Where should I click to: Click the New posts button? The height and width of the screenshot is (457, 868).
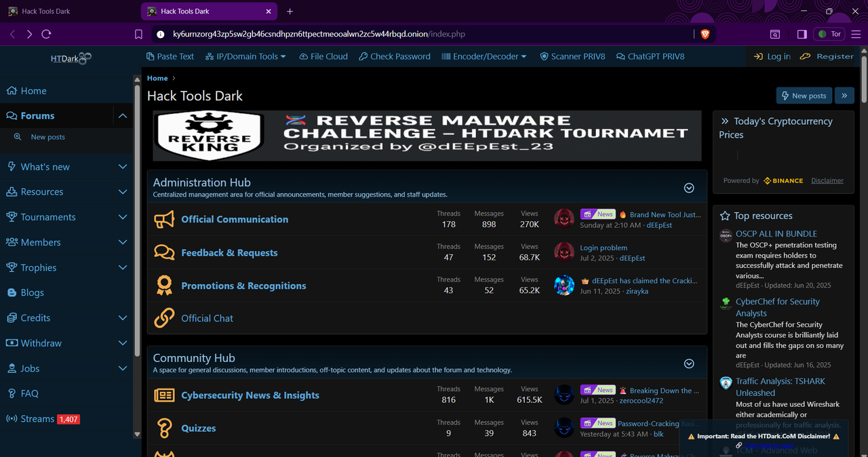coord(804,96)
